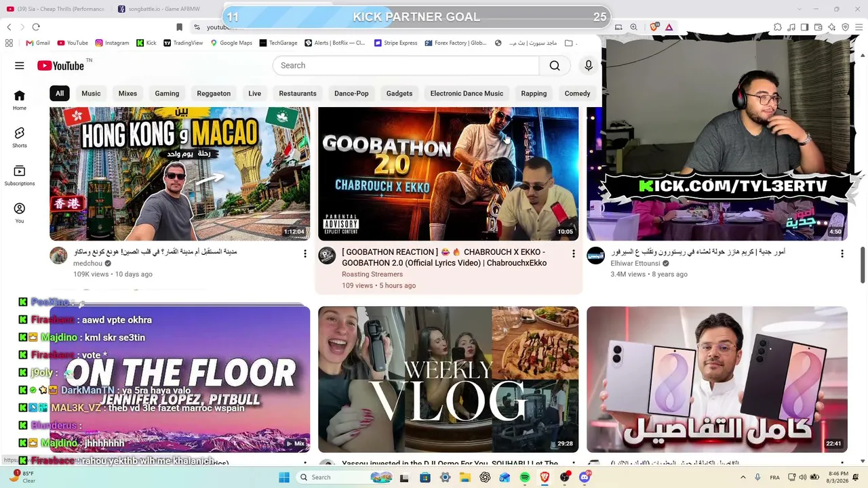Open File Explorer from the taskbar

tap(465, 477)
